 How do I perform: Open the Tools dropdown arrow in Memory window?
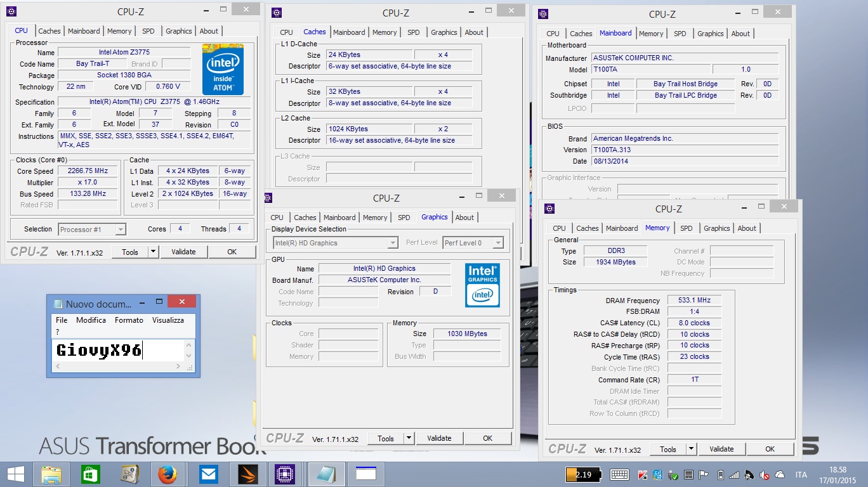(x=691, y=449)
